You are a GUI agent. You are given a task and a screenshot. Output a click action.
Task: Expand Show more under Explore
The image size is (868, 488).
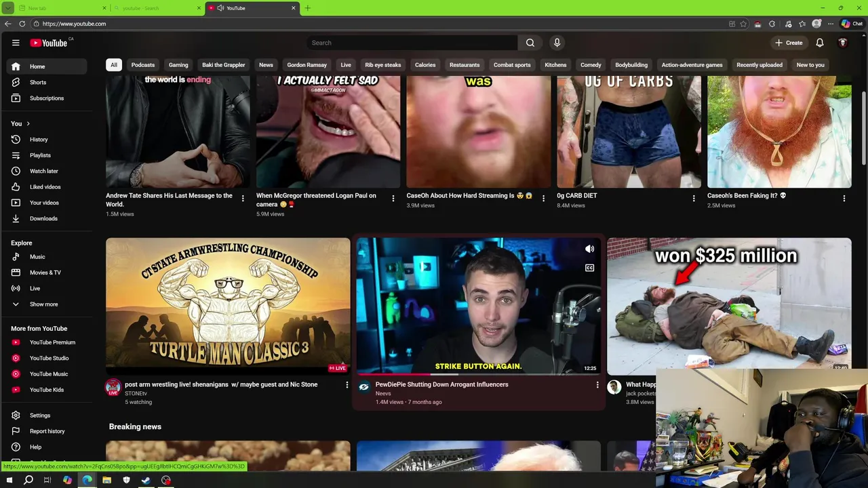(47, 304)
